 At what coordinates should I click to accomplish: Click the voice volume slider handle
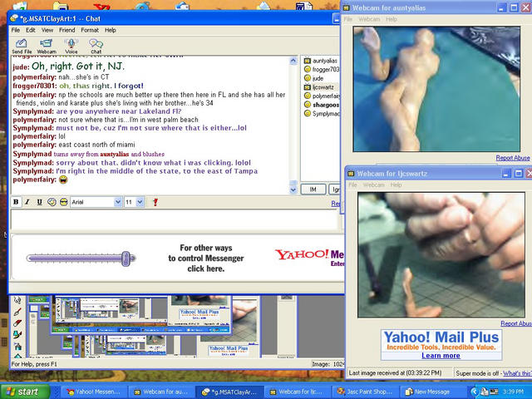click(126, 259)
